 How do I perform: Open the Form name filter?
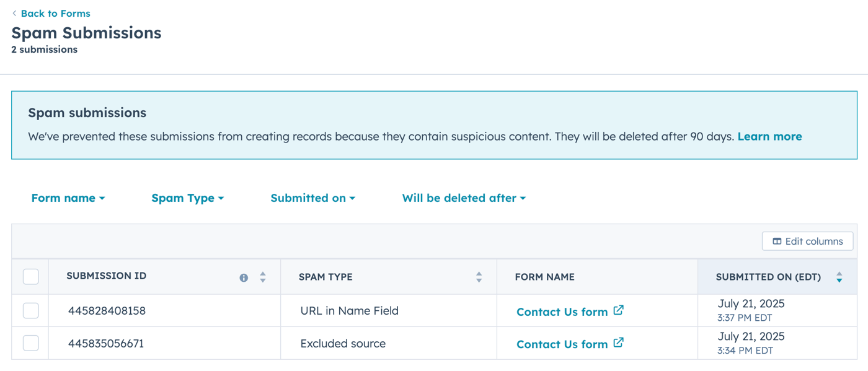(68, 198)
